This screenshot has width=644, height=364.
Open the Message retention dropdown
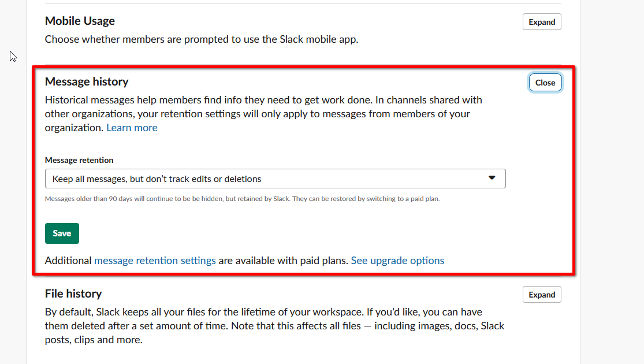pyautogui.click(x=275, y=179)
